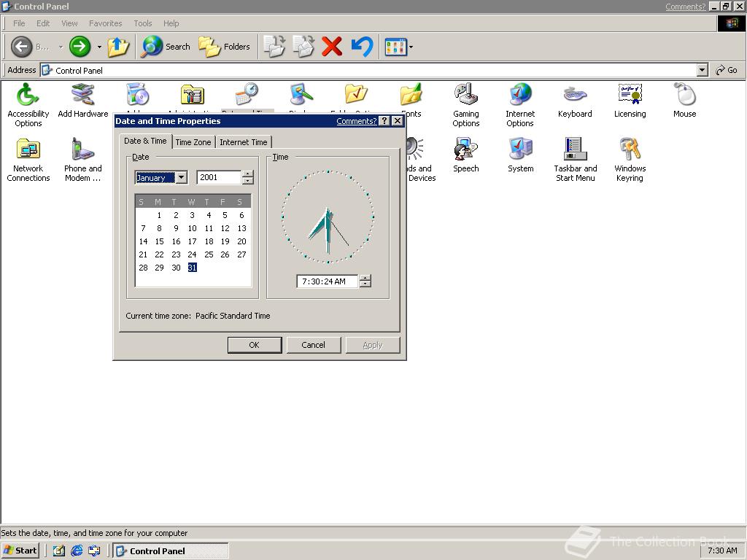
Task: Open the month dropdown showing January
Action: point(182,178)
